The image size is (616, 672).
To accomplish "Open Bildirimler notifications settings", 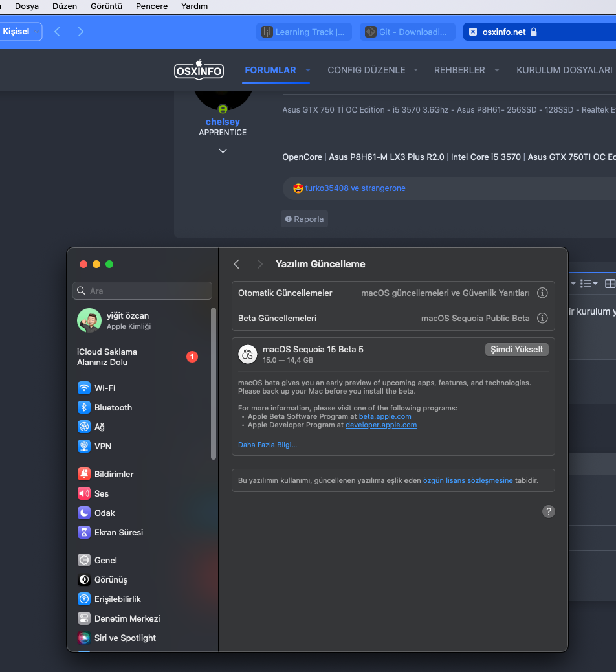I will pyautogui.click(x=106, y=474).
